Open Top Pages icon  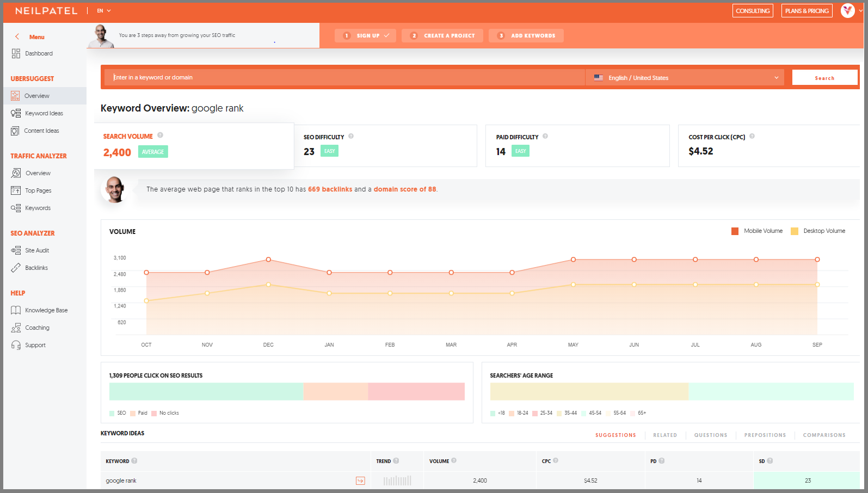pos(16,190)
